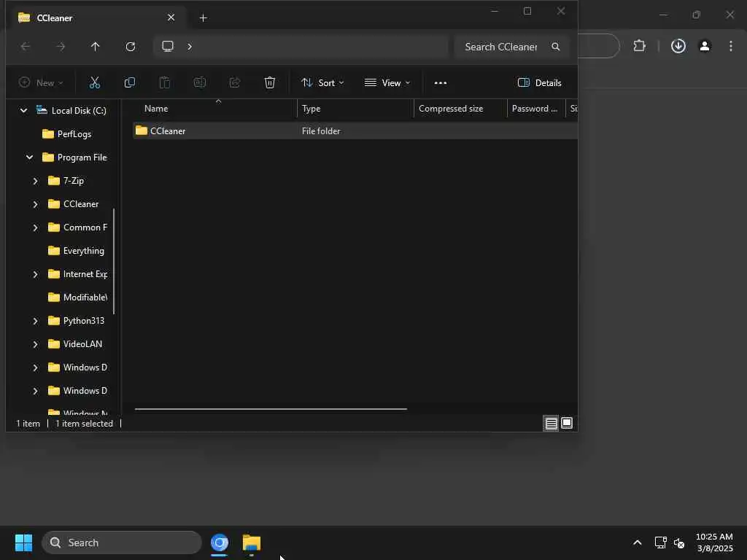Click the navigation pane vertical scrollbar
Image resolution: width=747 pixels, height=560 pixels.
coord(114,261)
